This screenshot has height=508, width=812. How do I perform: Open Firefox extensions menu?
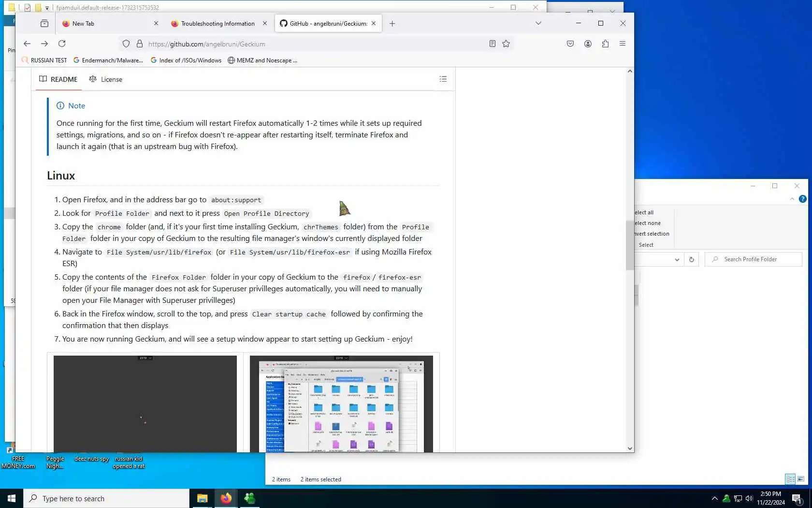coord(605,44)
